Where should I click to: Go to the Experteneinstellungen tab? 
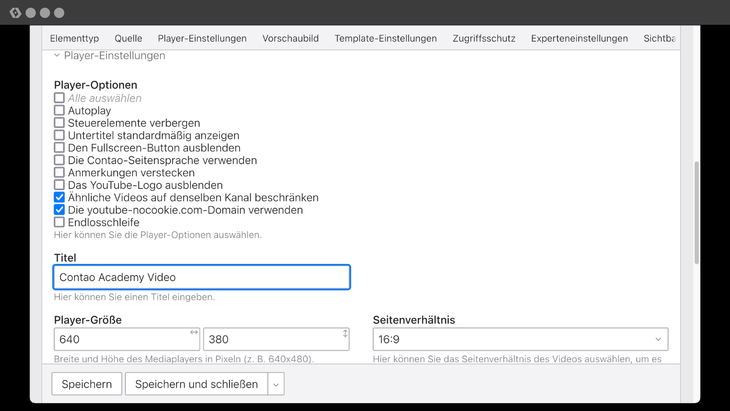579,39
